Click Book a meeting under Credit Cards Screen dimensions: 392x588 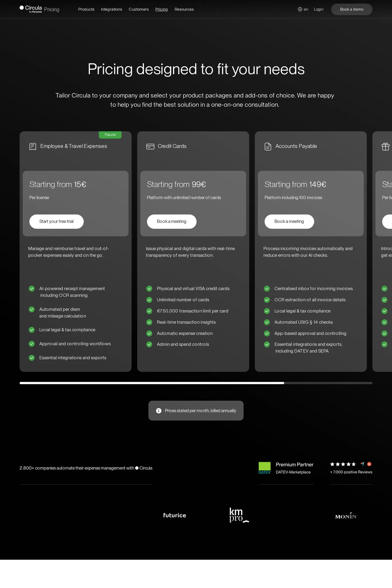coord(172,221)
